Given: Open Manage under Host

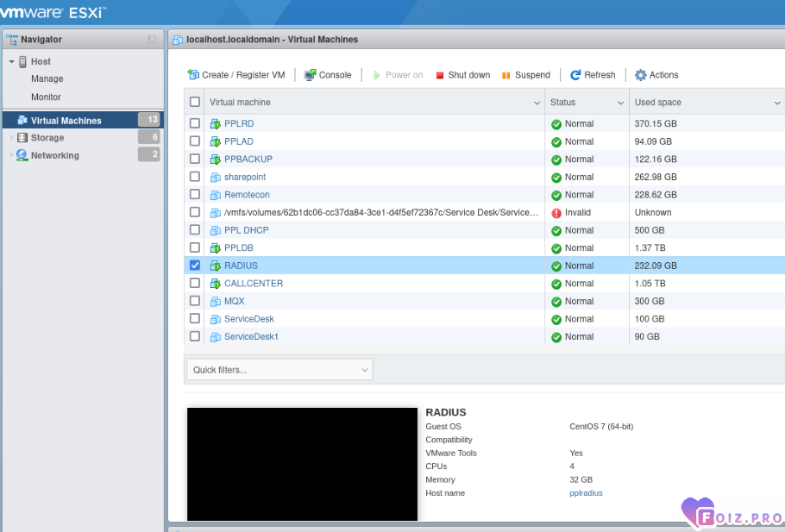Looking at the screenshot, I should click(x=47, y=78).
